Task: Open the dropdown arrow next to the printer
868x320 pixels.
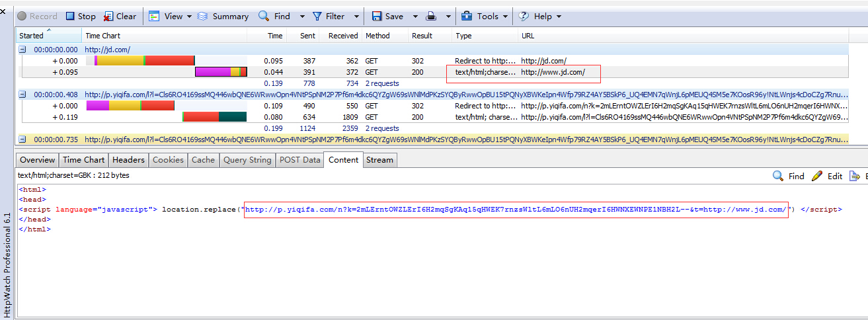Action: [447, 17]
